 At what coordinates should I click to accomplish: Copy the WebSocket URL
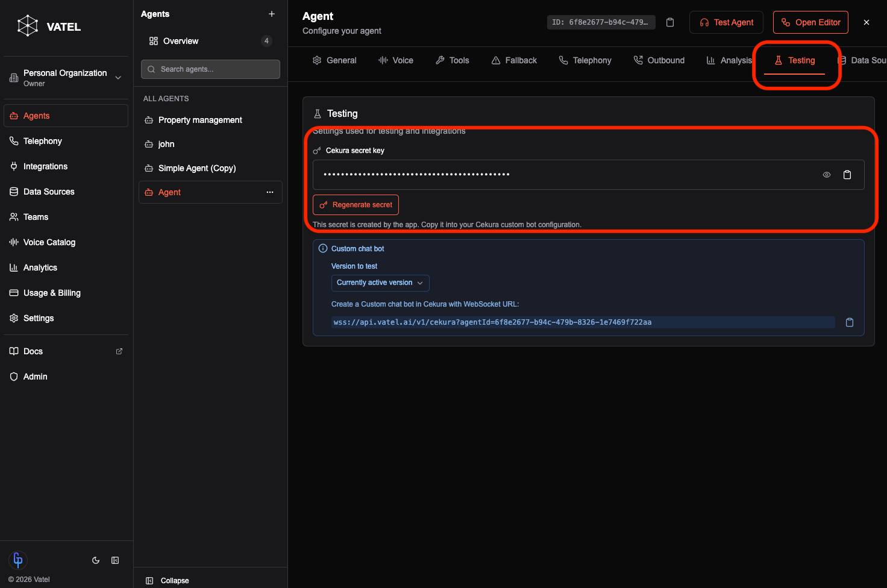click(x=850, y=322)
